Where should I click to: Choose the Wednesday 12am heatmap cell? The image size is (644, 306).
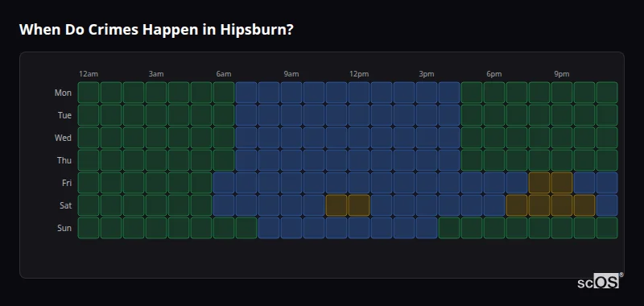pyautogui.click(x=89, y=138)
